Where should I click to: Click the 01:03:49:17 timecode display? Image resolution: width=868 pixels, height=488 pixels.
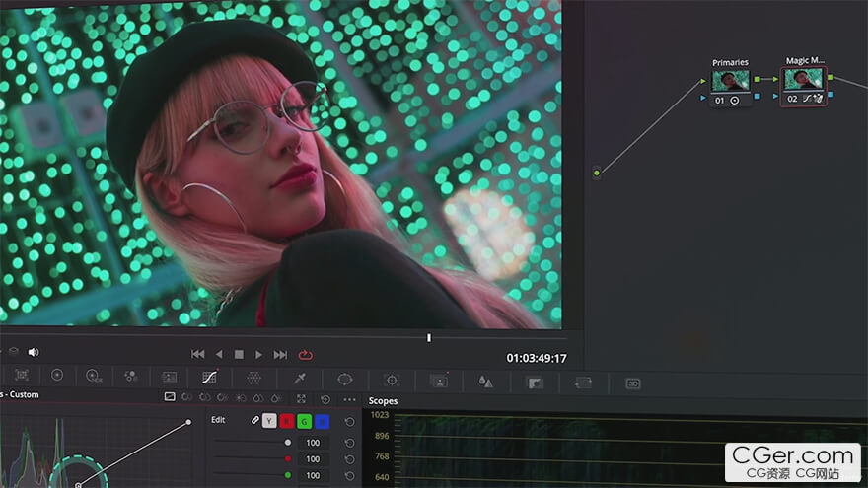point(537,358)
